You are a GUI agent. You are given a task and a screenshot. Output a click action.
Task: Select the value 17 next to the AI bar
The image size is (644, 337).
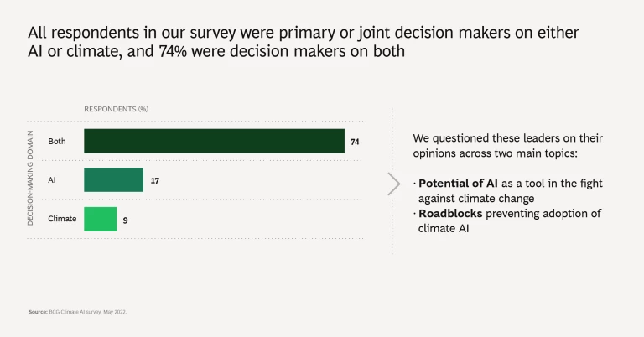point(154,180)
